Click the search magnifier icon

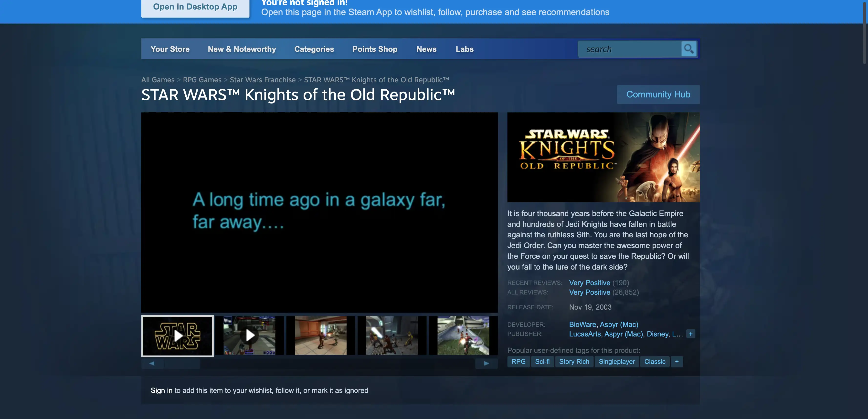(x=689, y=49)
